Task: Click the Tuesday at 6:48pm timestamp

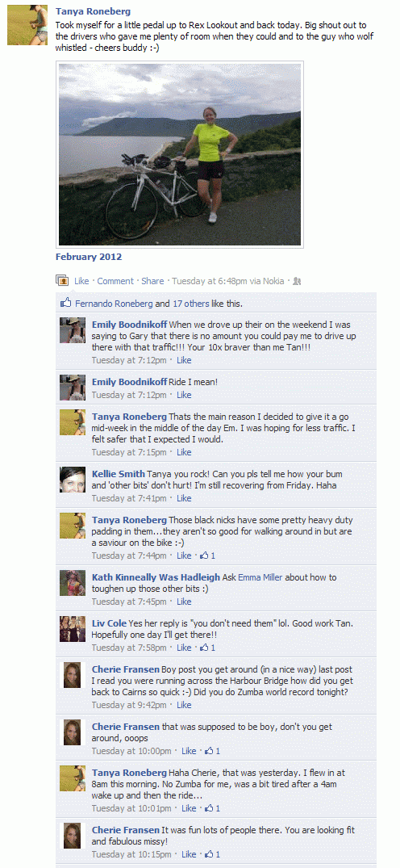Action: pyautogui.click(x=209, y=281)
